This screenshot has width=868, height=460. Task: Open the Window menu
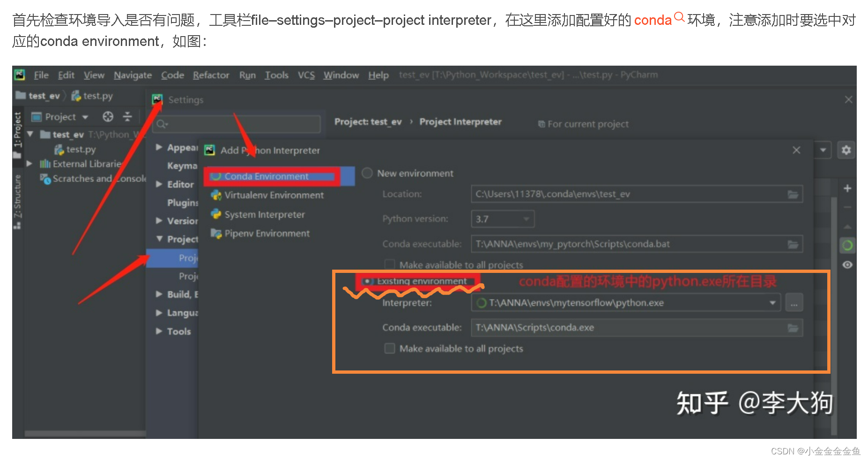click(x=341, y=75)
